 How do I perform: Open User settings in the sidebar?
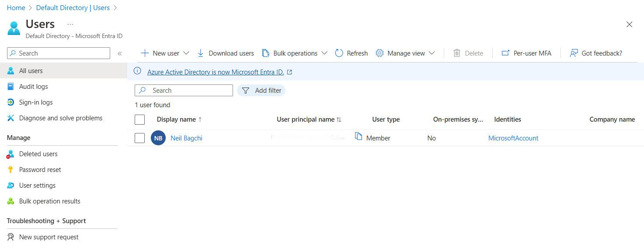coord(37,185)
